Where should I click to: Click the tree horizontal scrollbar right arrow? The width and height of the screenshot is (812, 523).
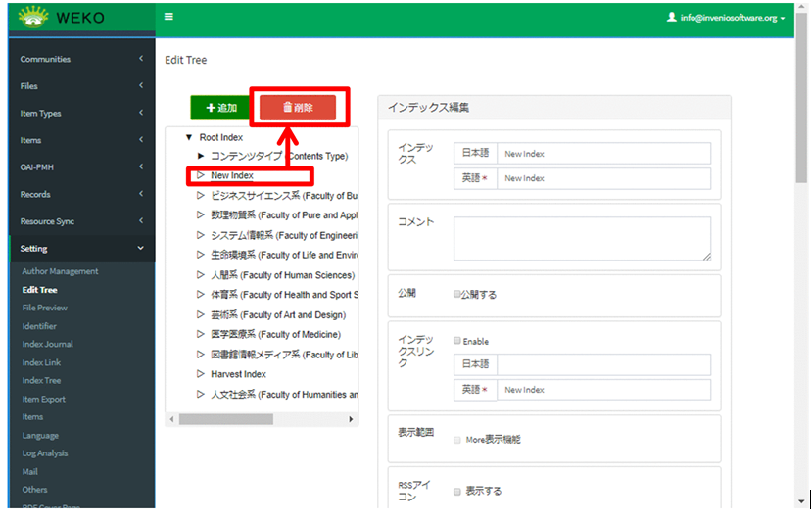coord(352,419)
